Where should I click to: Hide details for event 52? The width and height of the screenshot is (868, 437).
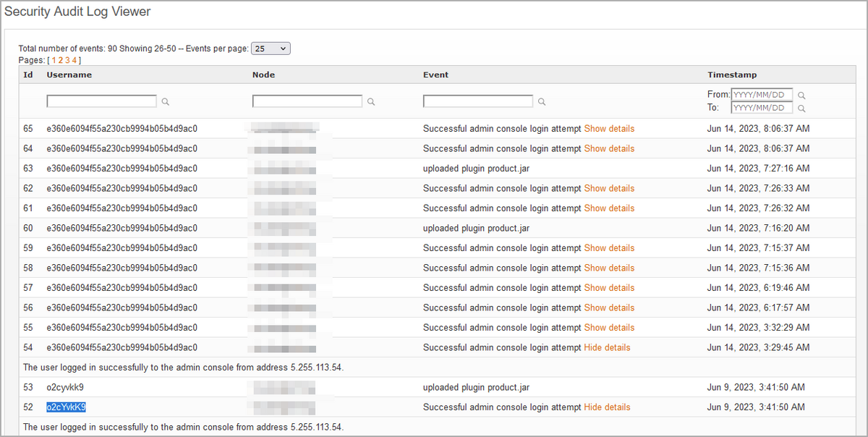[x=607, y=407]
